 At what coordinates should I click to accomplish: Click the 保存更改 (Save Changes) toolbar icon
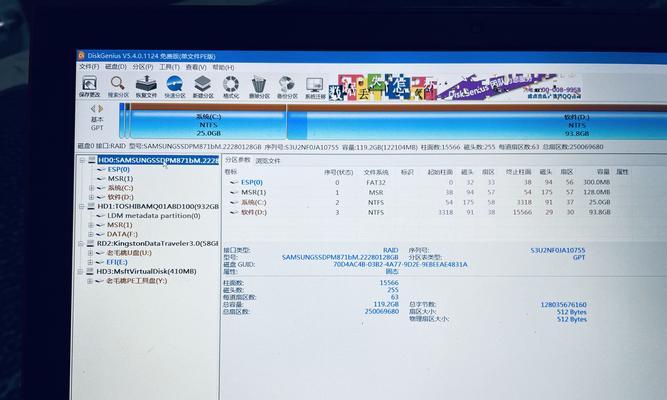(89, 87)
